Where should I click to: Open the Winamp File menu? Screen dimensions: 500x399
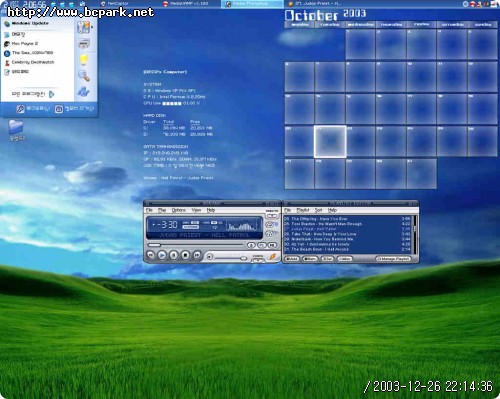(149, 210)
